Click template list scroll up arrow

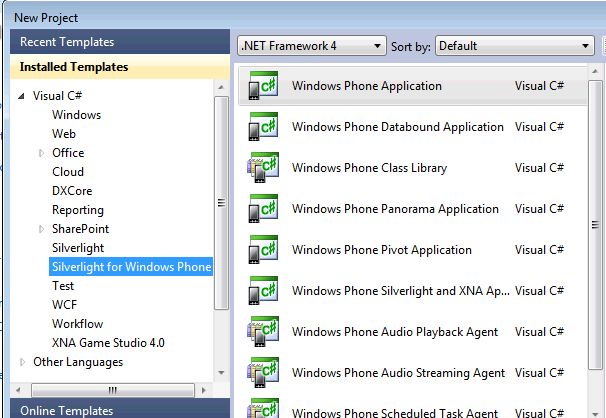pos(595,71)
